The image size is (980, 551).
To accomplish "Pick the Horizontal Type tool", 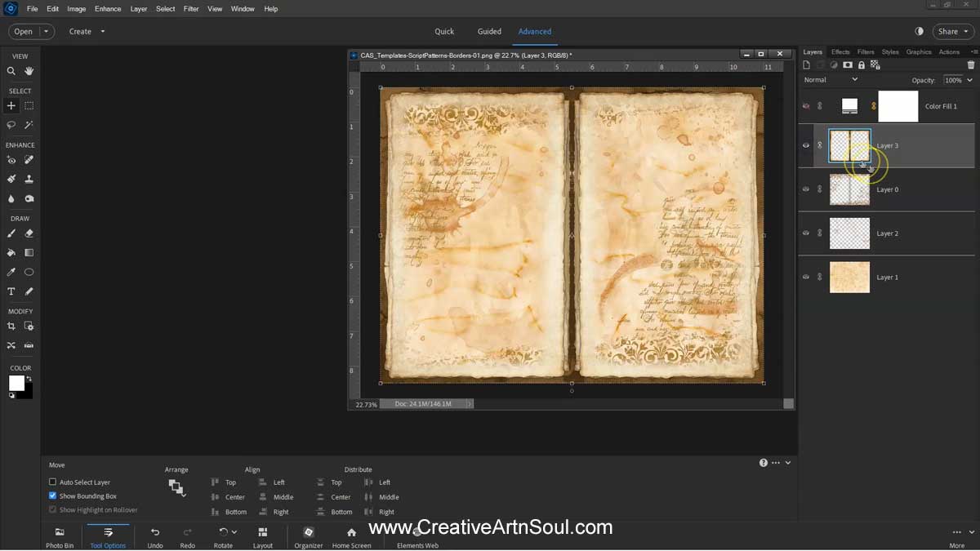I will pos(11,291).
